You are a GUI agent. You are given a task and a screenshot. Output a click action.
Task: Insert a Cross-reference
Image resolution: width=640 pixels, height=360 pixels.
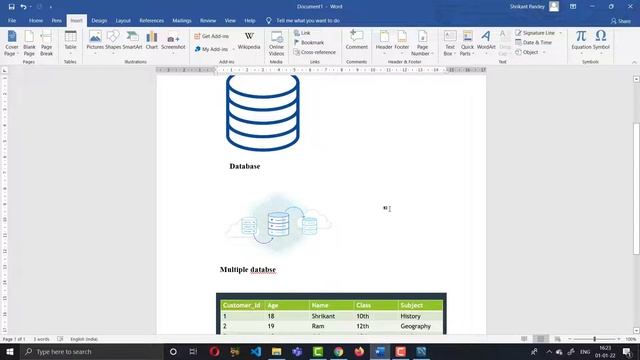[315, 52]
